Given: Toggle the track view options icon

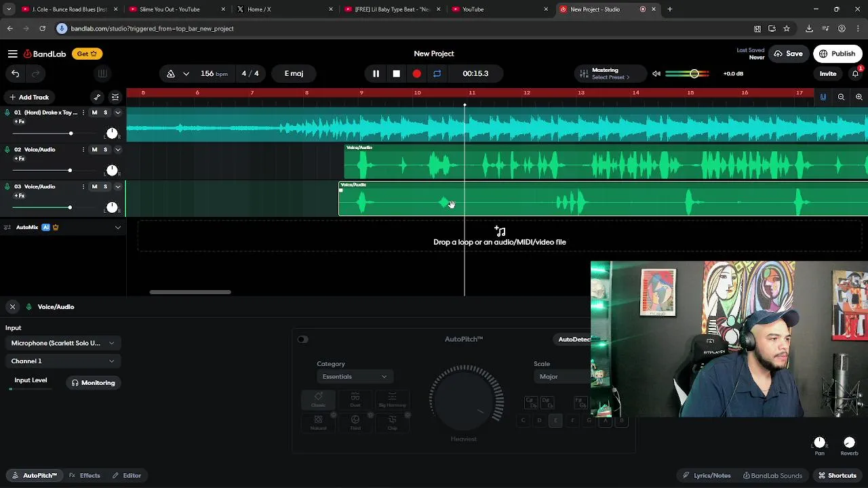Looking at the screenshot, I should point(115,97).
